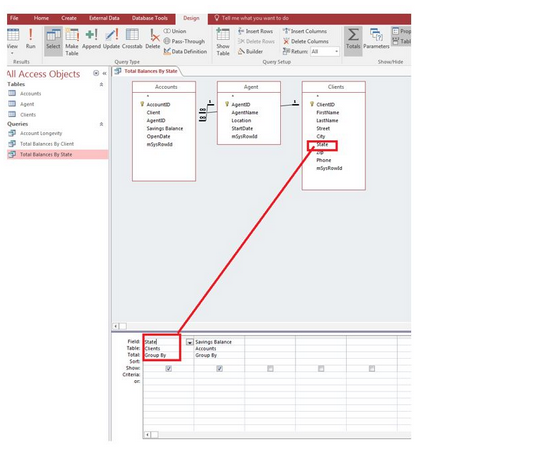Select the Delete query icon
The height and width of the screenshot is (466, 556).
pos(153,39)
